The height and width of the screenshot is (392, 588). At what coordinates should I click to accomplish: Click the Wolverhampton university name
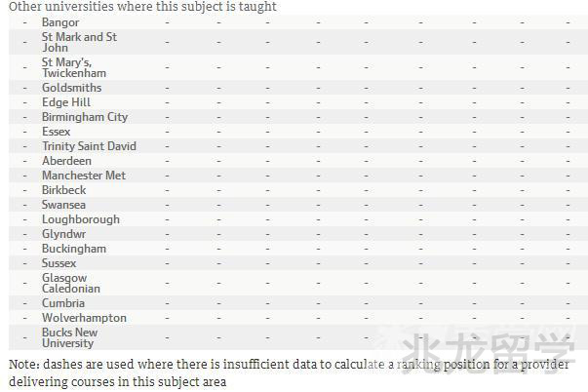[84, 318]
